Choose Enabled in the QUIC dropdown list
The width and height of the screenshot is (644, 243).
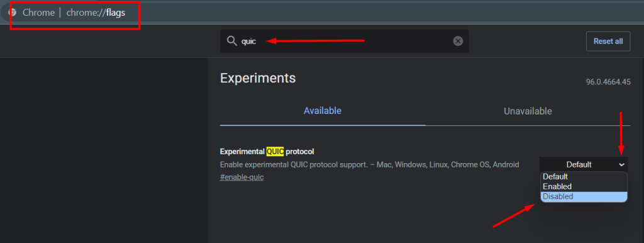pyautogui.click(x=584, y=187)
